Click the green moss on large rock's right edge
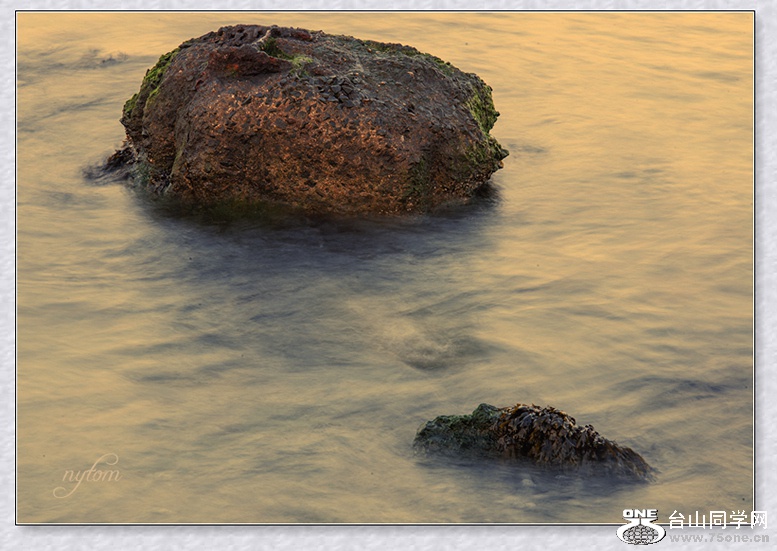777x551 pixels. point(483,110)
